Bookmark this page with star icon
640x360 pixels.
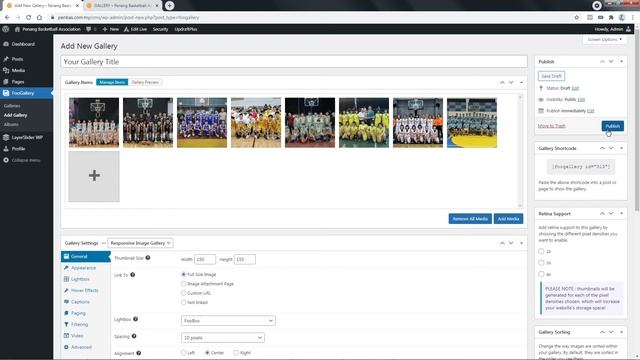pos(577,18)
